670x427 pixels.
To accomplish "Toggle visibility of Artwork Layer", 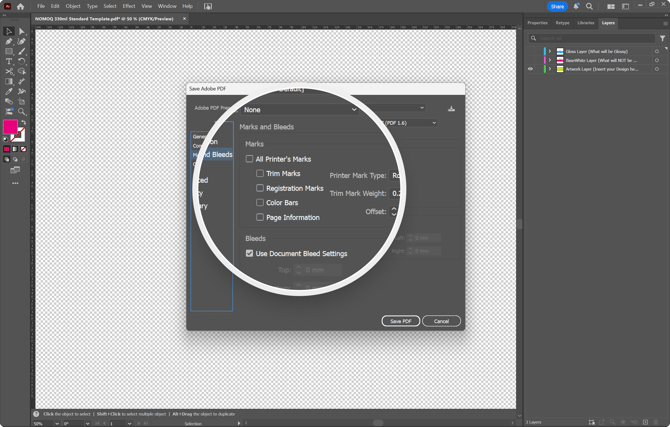I will tap(531, 69).
